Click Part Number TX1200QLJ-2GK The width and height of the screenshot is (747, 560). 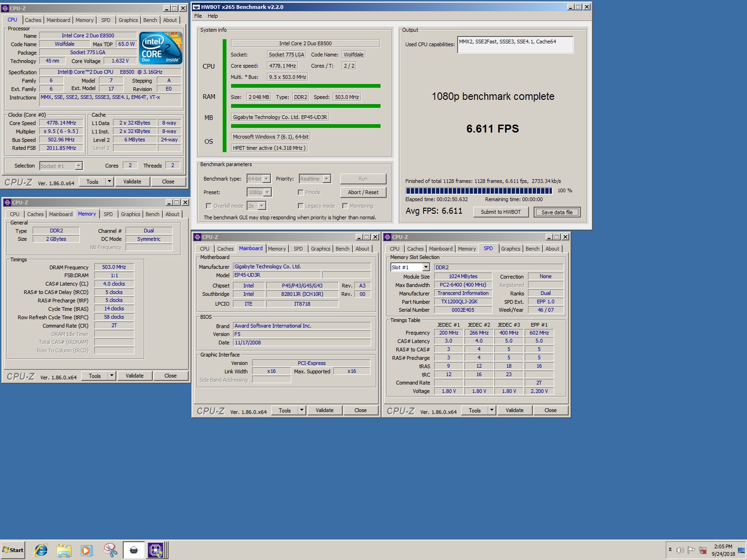click(x=463, y=301)
